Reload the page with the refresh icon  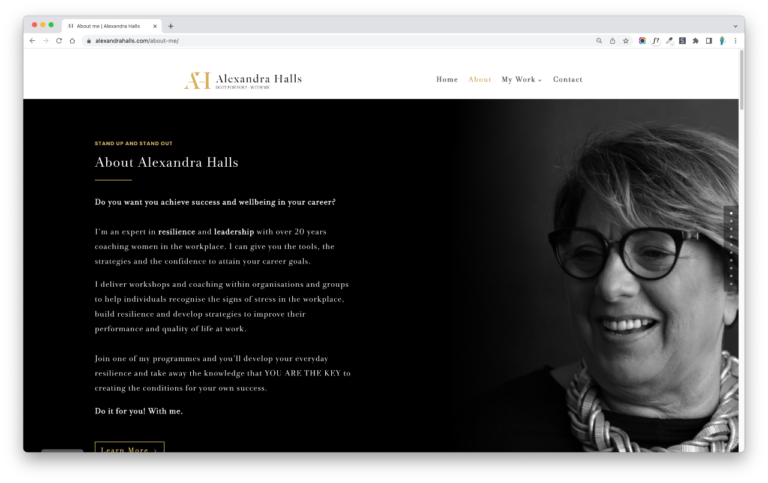coord(59,41)
